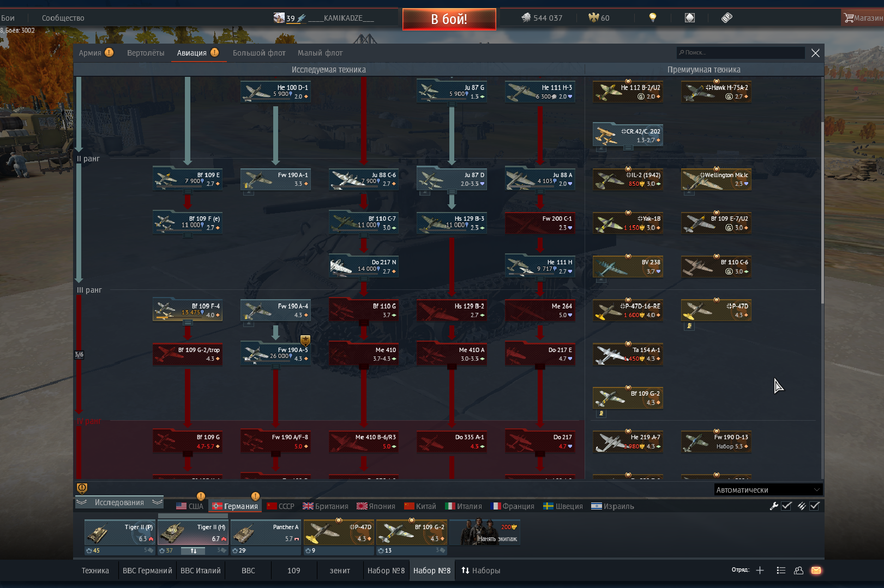Open the Наборы presets list
Image resolution: width=884 pixels, height=588 pixels.
click(x=480, y=571)
